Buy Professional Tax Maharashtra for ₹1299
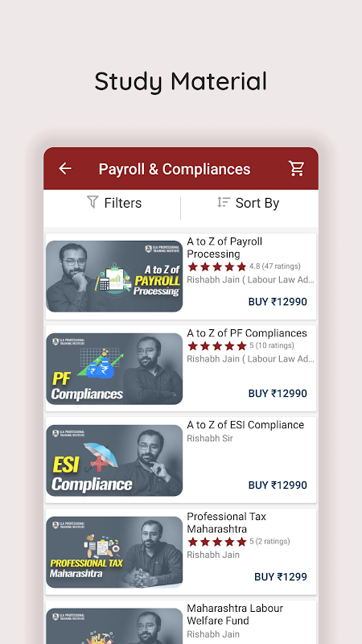Image resolution: width=362 pixels, height=644 pixels. click(281, 576)
